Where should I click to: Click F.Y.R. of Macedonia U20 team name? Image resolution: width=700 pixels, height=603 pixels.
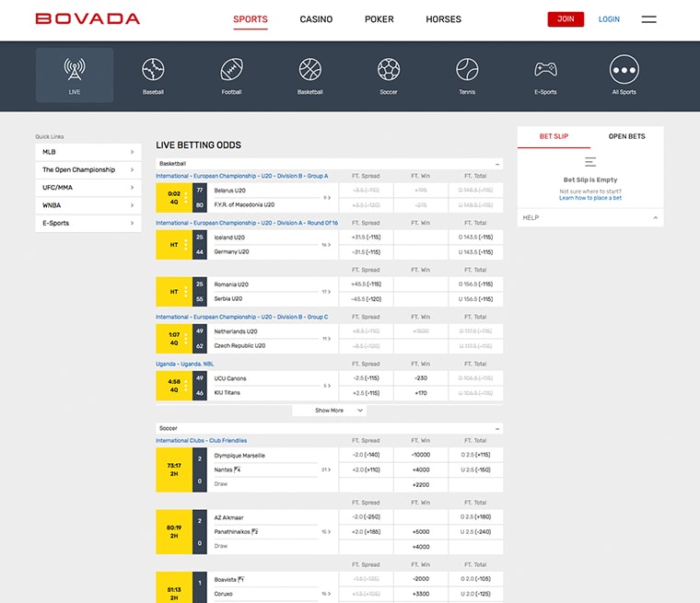244,205
